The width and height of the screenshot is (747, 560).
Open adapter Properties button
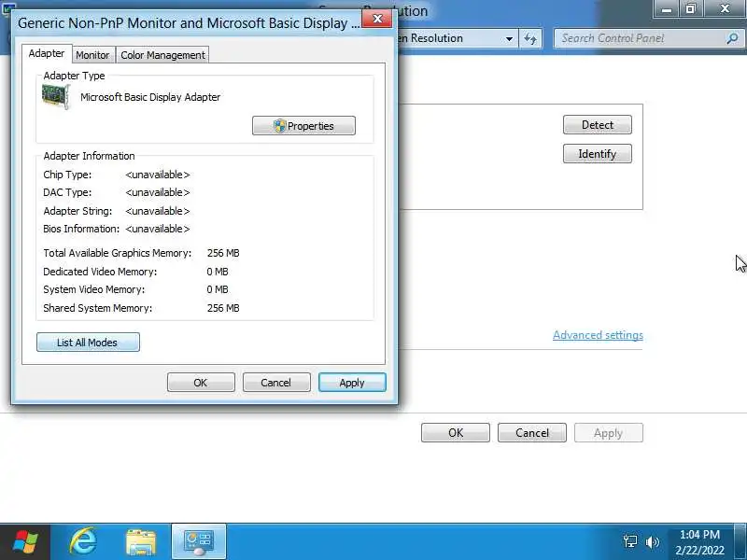pyautogui.click(x=303, y=126)
